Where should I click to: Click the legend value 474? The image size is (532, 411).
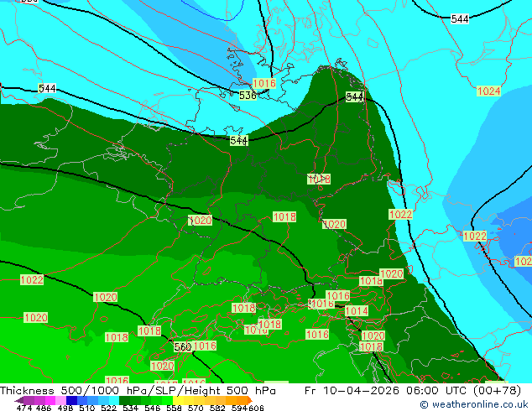coord(24,408)
